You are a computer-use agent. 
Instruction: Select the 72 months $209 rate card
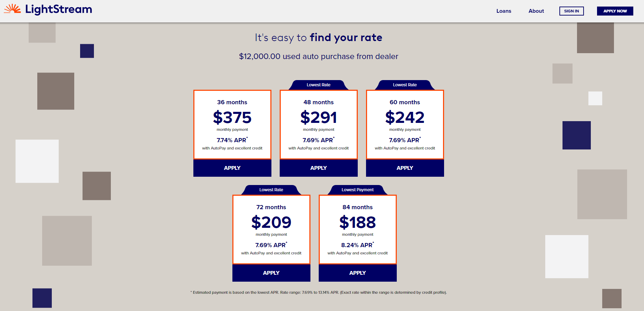pos(271,230)
